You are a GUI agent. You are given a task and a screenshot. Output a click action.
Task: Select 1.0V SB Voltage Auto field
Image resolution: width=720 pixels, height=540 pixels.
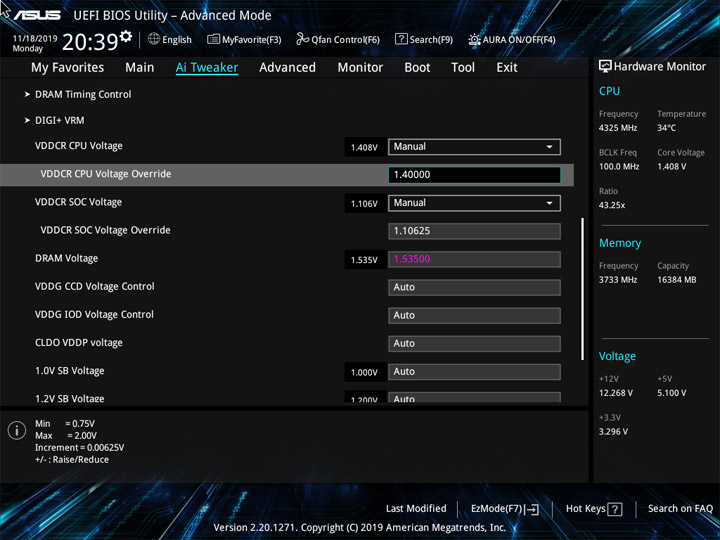coord(474,371)
